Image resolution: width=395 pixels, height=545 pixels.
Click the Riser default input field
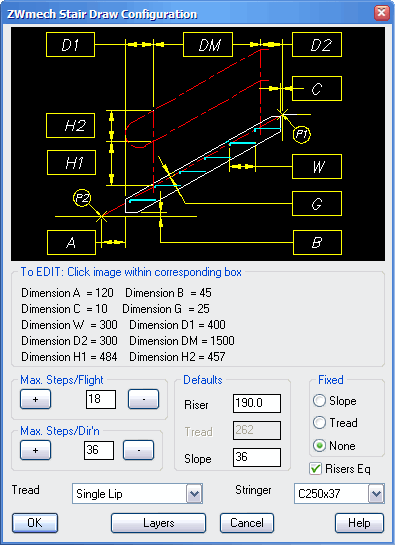pyautogui.click(x=257, y=403)
